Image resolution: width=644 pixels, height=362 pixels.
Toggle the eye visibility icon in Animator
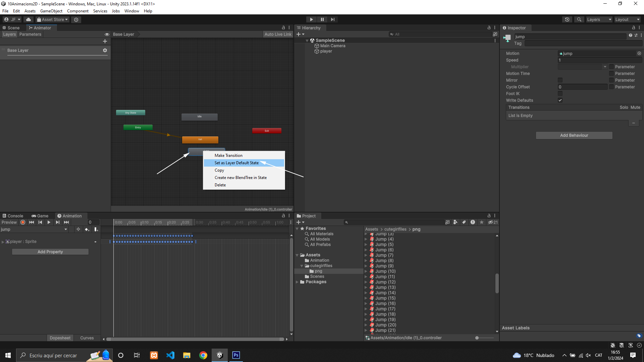pyautogui.click(x=107, y=35)
